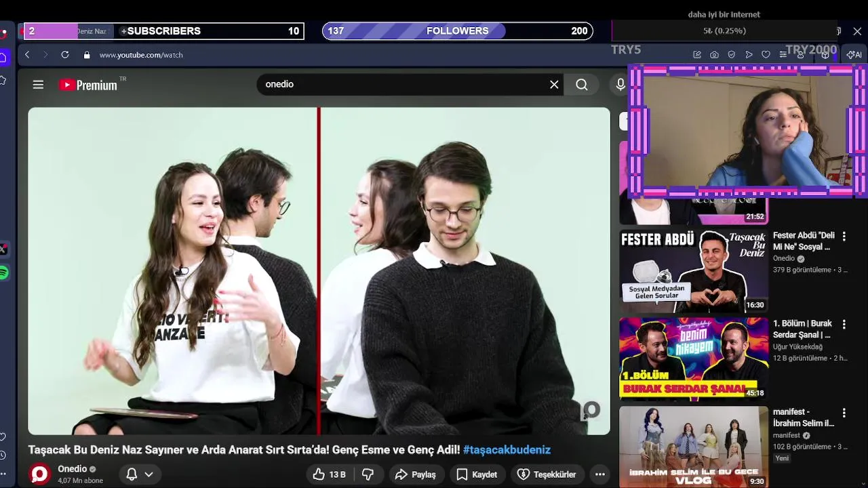The width and height of the screenshot is (868, 488).
Task: Go forward with the browser forward arrow
Action: [45, 55]
